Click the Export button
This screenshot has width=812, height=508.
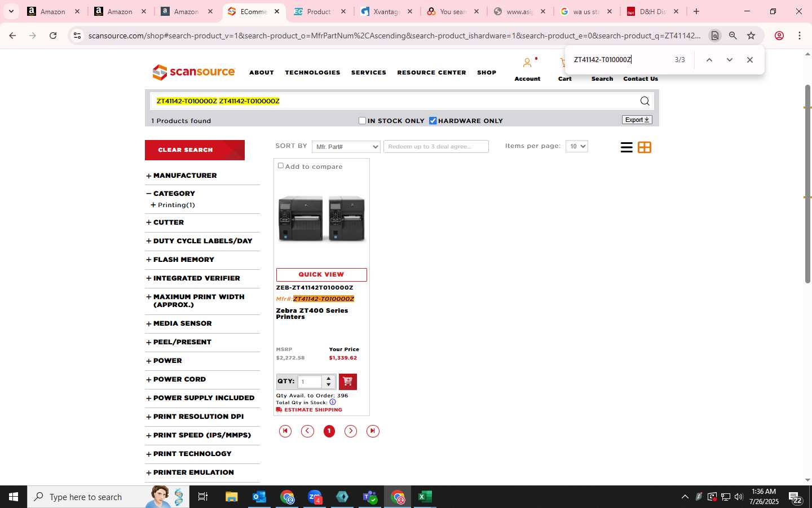pos(637,120)
